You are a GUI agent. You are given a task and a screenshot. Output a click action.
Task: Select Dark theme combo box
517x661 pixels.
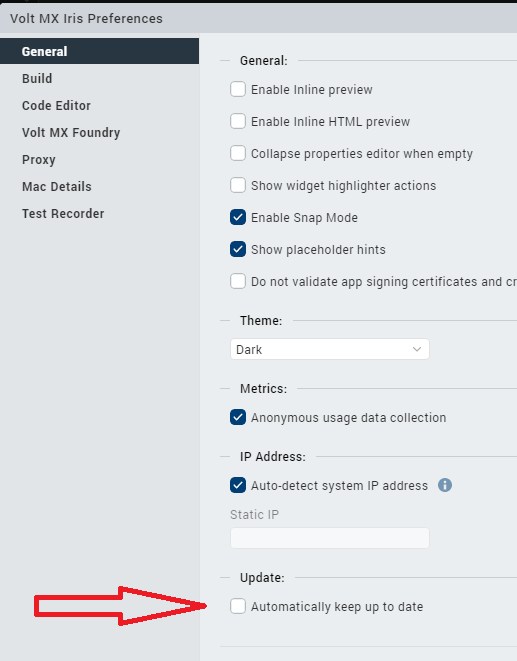point(330,349)
